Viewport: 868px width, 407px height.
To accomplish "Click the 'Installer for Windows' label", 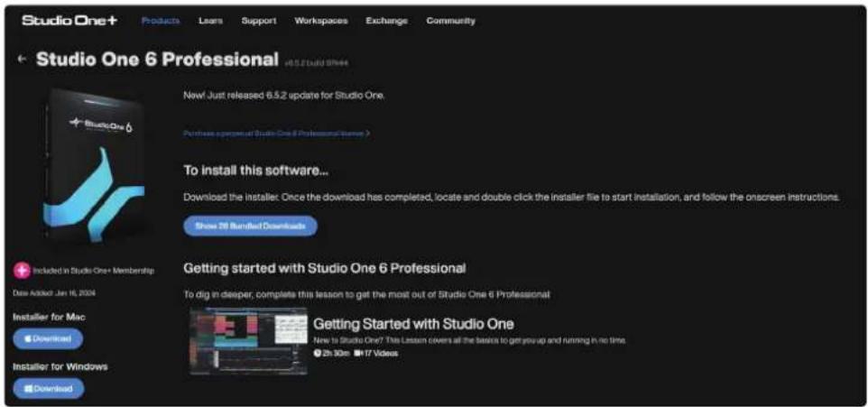I will 60,366.
